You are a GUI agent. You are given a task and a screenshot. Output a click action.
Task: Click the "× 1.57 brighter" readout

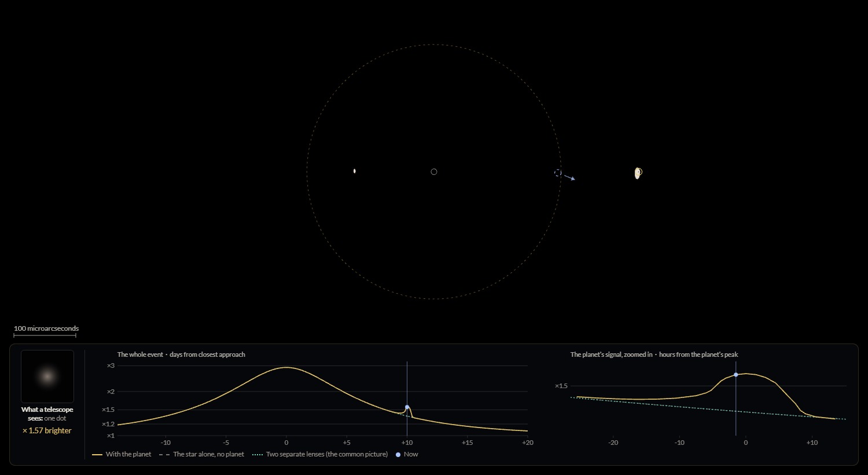click(47, 430)
